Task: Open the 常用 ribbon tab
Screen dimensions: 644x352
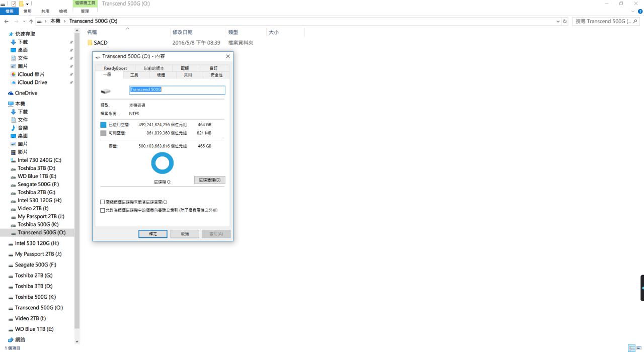Action: (x=28, y=11)
